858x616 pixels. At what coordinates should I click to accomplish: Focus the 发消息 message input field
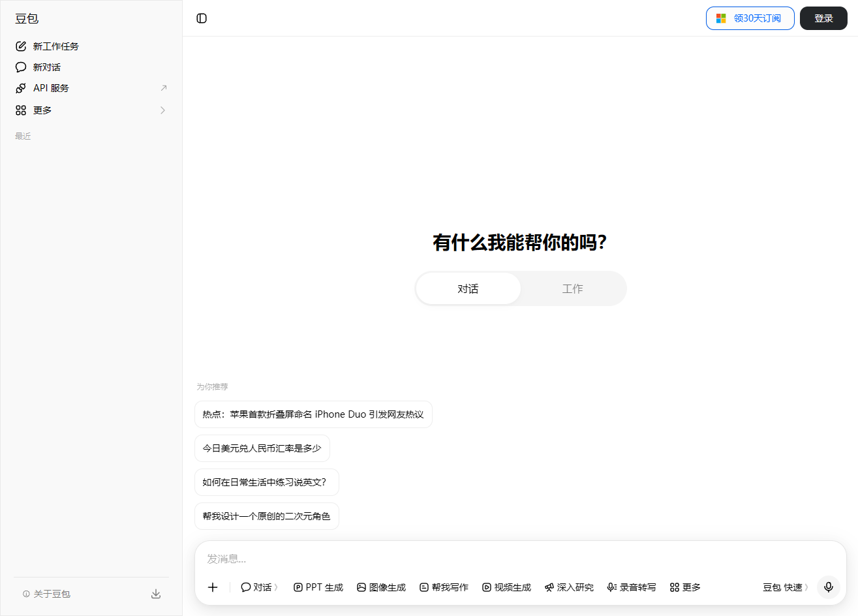pos(520,559)
